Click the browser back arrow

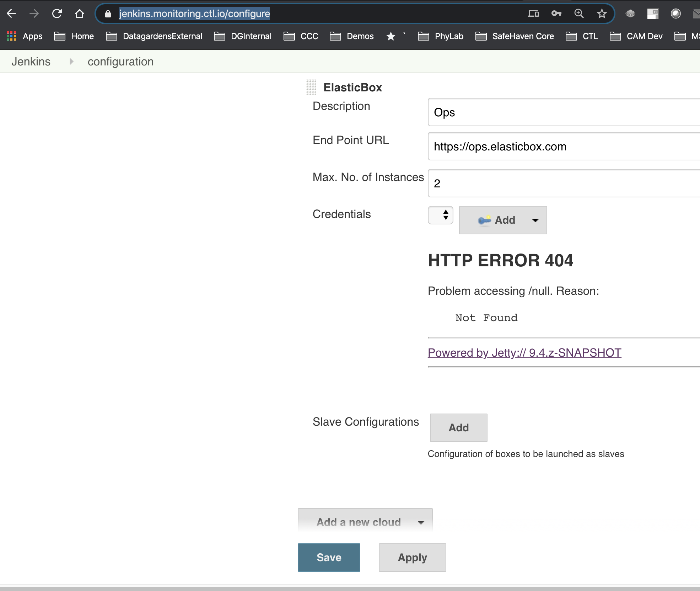pyautogui.click(x=11, y=14)
